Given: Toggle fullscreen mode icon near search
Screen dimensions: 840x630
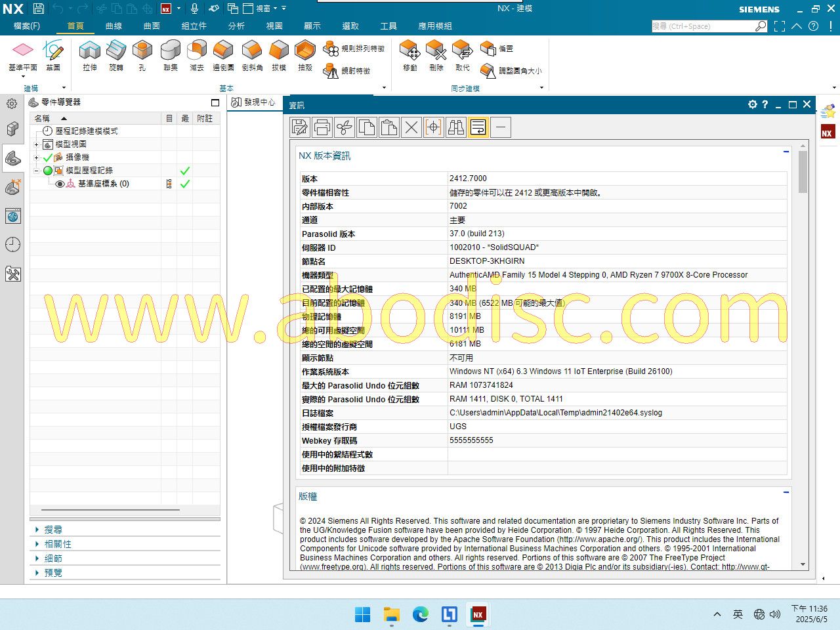Looking at the screenshot, I should pyautogui.click(x=780, y=26).
